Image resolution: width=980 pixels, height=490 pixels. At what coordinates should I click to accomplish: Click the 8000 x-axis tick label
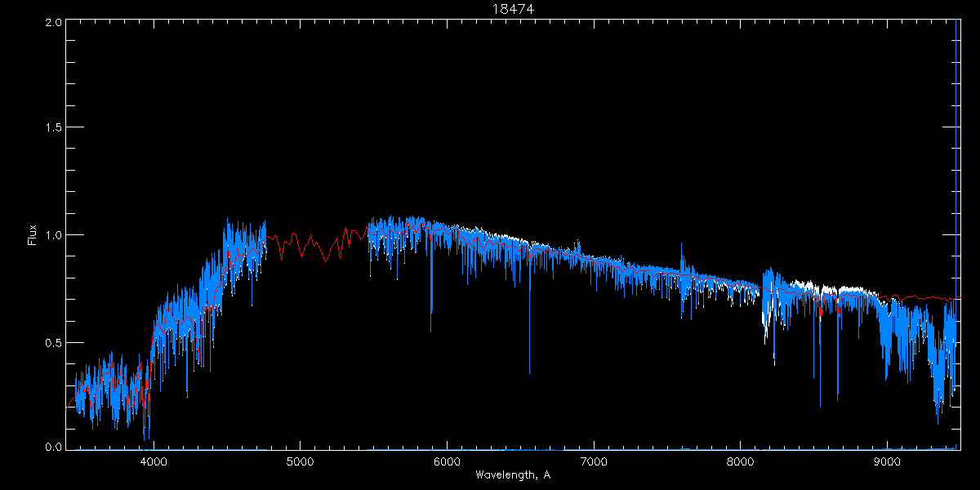pyautogui.click(x=740, y=461)
